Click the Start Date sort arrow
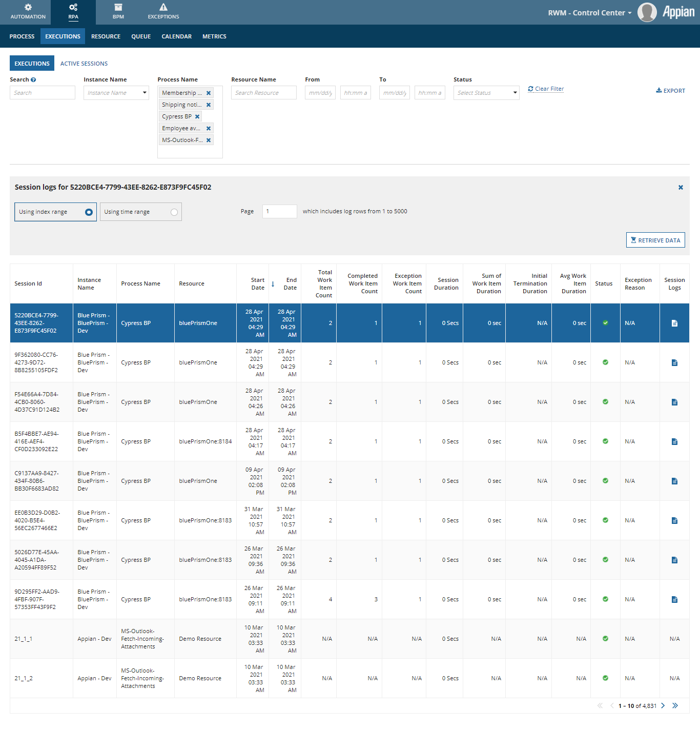Image resolution: width=700 pixels, height=731 pixels. click(273, 284)
